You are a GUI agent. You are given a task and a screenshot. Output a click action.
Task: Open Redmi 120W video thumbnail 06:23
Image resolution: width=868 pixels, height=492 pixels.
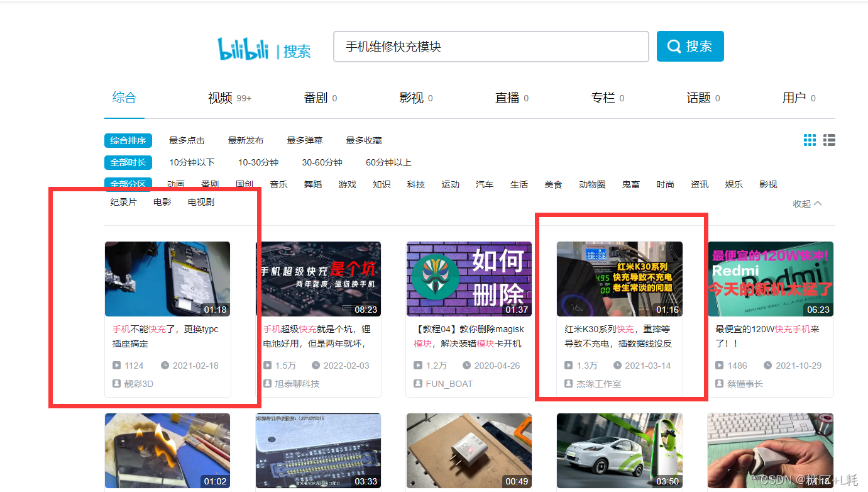(771, 279)
